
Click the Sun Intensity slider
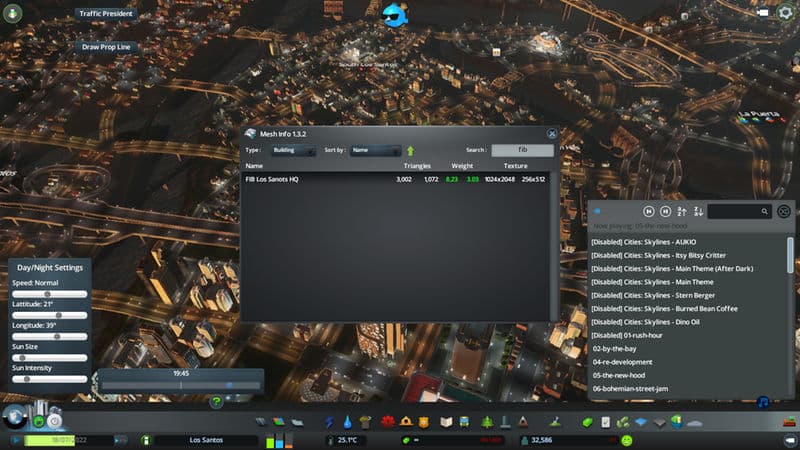pos(49,379)
